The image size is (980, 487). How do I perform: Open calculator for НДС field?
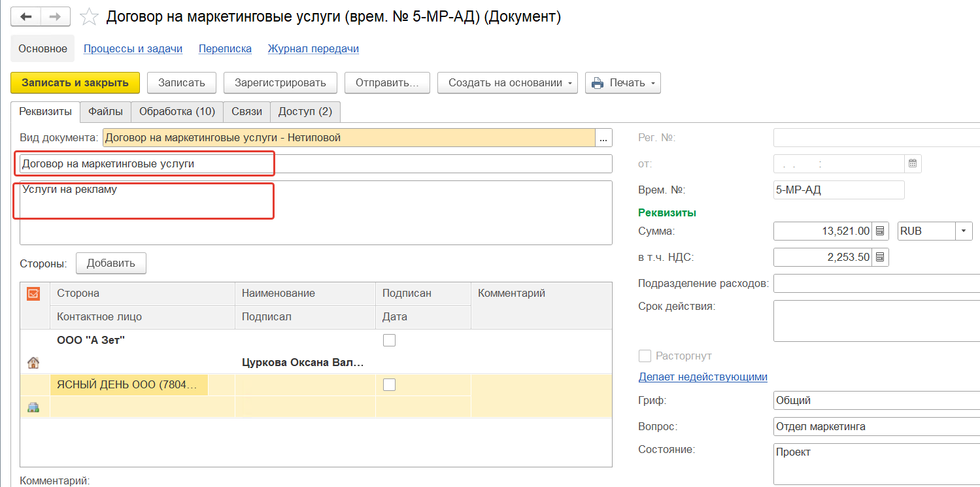point(880,257)
